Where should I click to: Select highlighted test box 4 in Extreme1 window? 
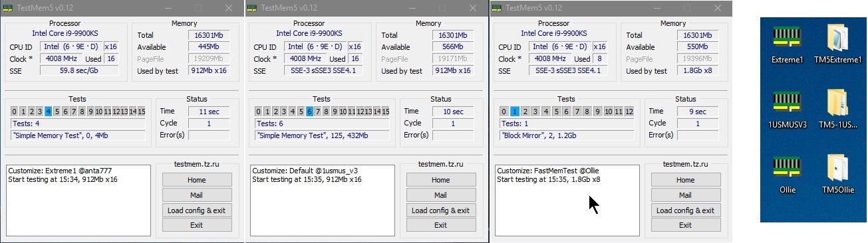[48, 112]
